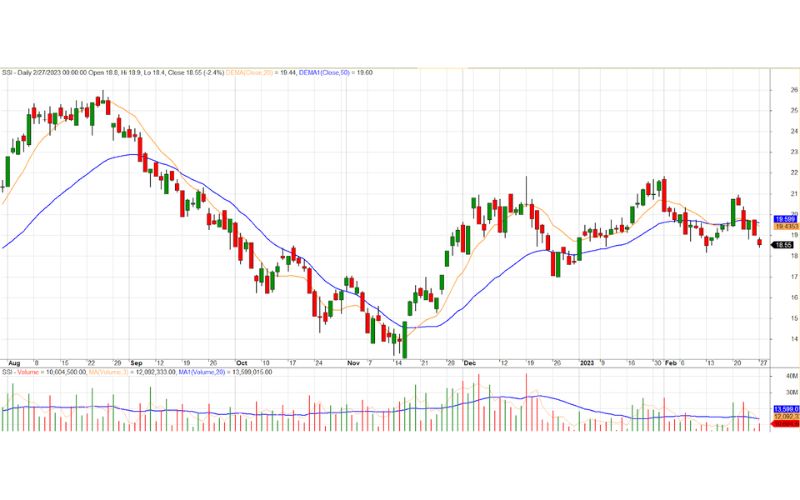Image resolution: width=800 pixels, height=500 pixels.
Task: Click the '2023' year label on time axis
Action: [x=587, y=363]
